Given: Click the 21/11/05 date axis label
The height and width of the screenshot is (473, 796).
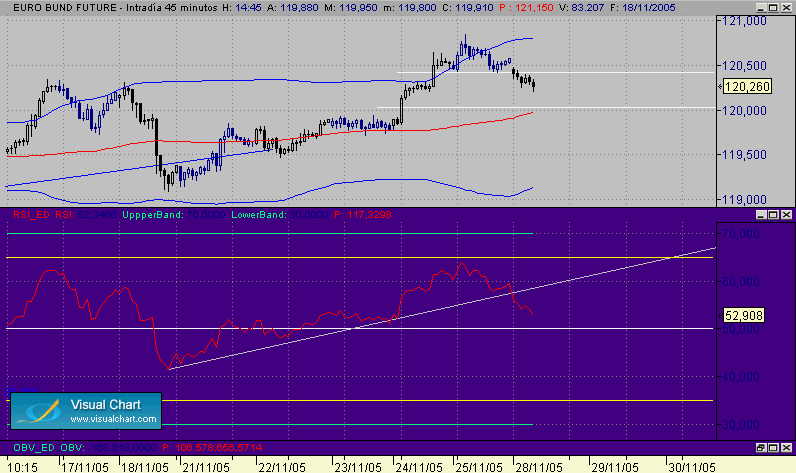Looking at the screenshot, I should point(206,467).
